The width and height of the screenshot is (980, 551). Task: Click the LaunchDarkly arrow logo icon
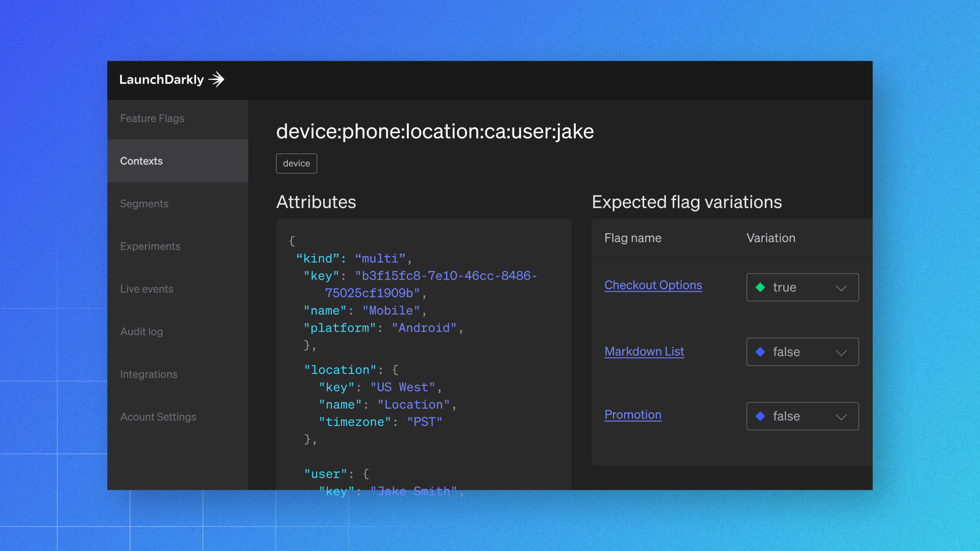pos(216,80)
